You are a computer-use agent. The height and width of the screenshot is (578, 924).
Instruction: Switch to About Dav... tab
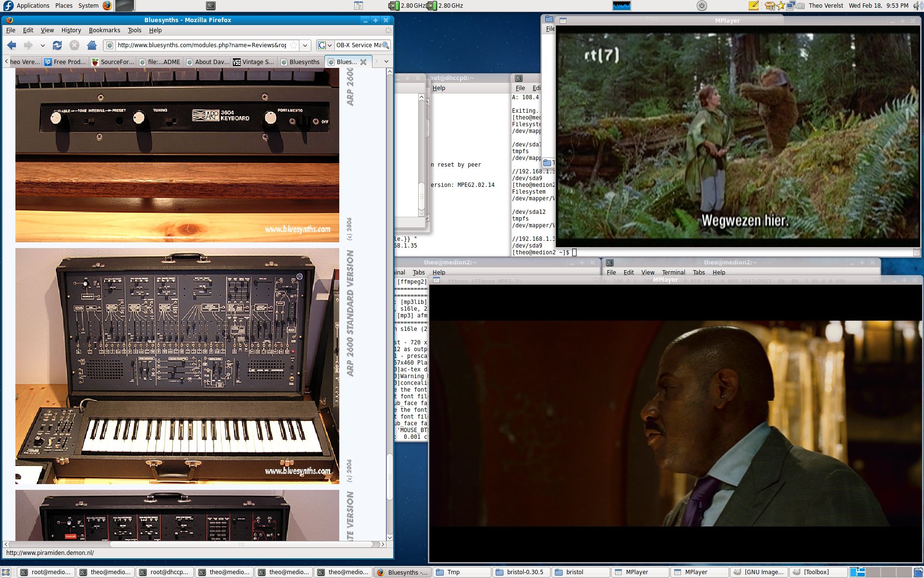point(207,62)
